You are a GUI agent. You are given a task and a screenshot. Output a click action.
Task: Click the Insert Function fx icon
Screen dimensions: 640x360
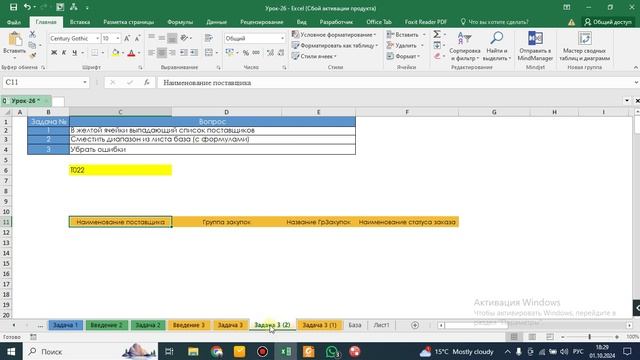click(x=147, y=82)
